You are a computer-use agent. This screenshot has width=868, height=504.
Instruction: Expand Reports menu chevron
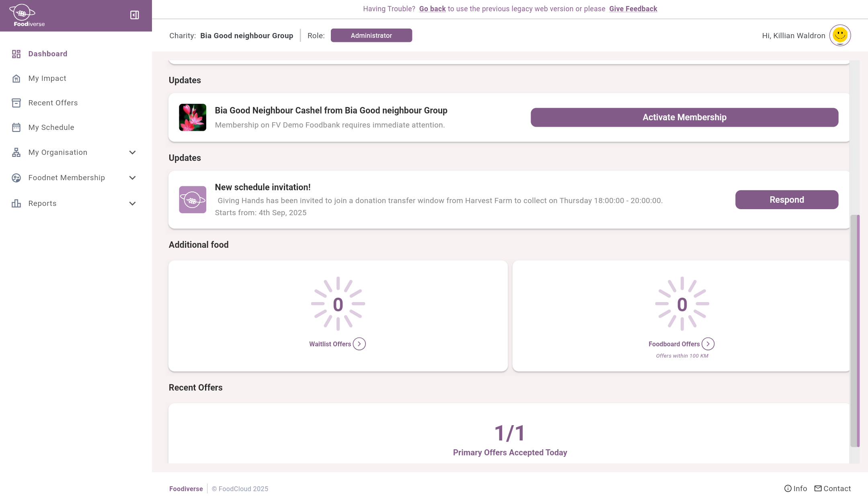point(132,204)
